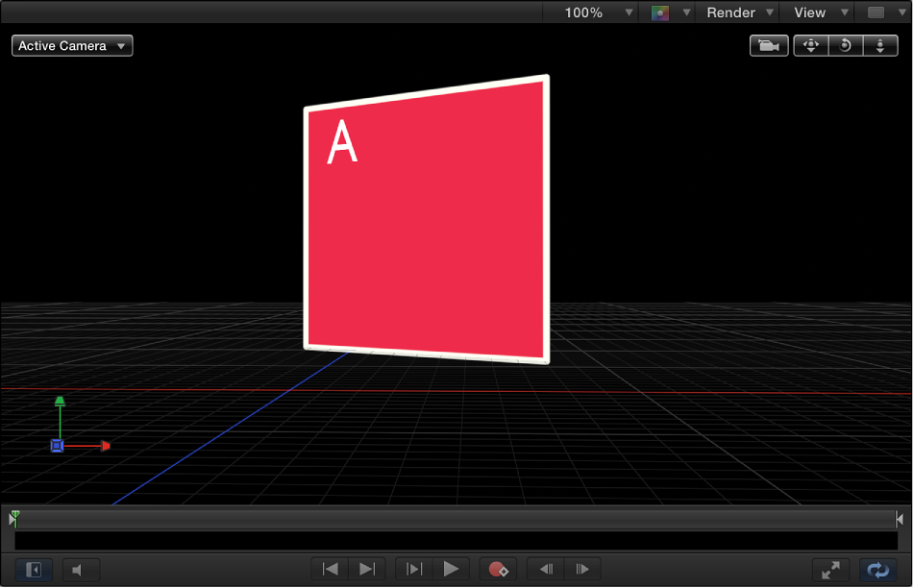Viewport: 913px width, 588px height.
Task: Click the scene camera icon
Action: pyautogui.click(x=769, y=45)
